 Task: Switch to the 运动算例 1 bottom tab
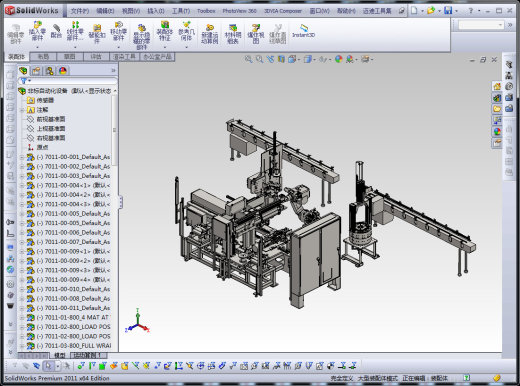(89, 355)
